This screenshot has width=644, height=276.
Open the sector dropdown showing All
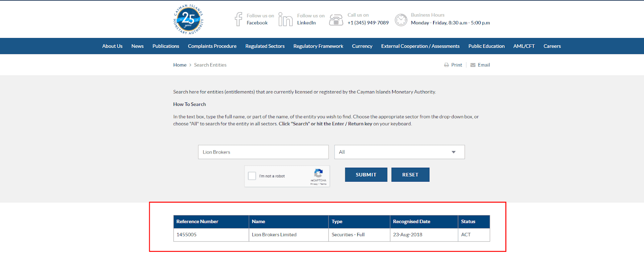click(399, 152)
